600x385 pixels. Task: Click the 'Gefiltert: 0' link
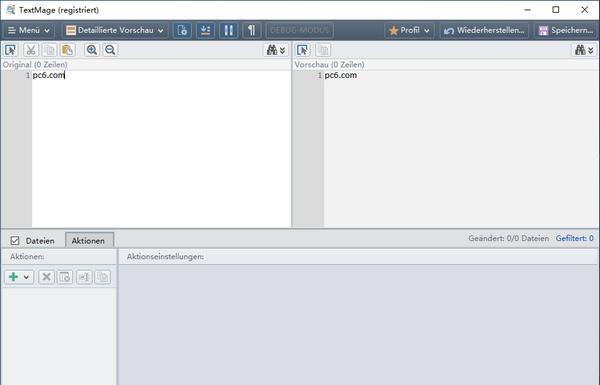click(x=575, y=238)
